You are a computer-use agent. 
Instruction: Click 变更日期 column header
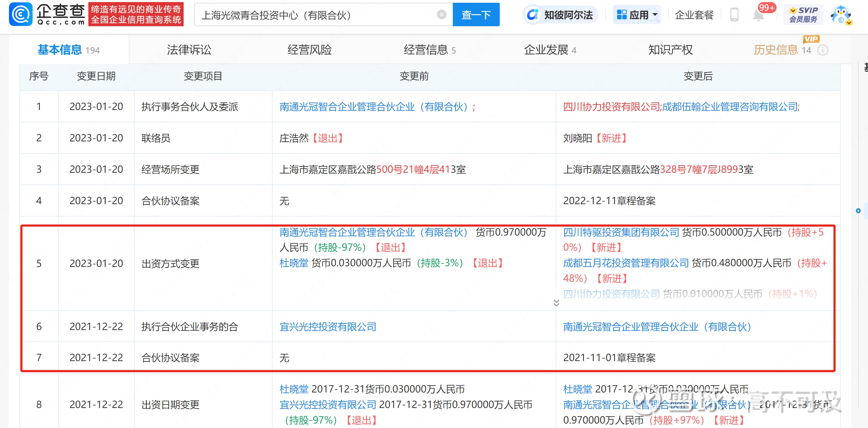click(x=96, y=76)
